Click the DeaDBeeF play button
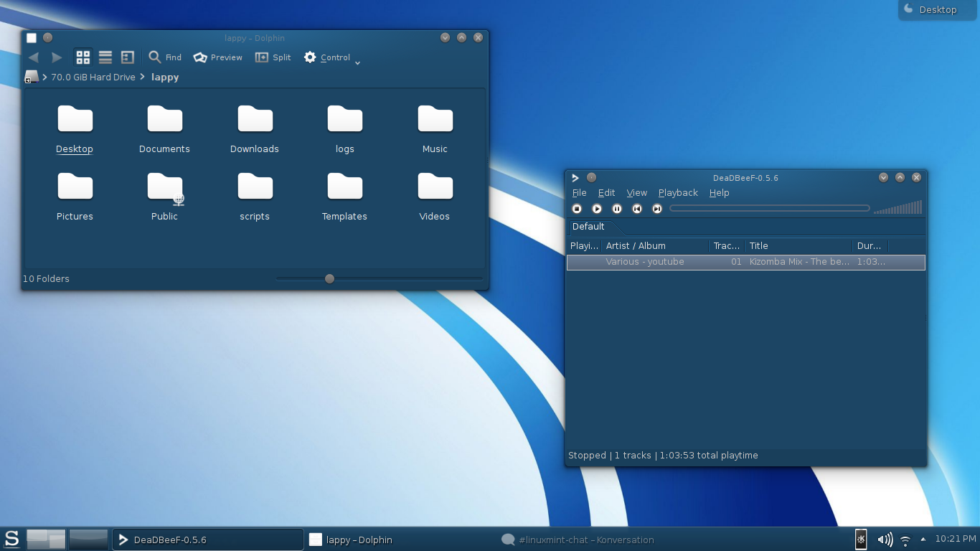 click(597, 209)
